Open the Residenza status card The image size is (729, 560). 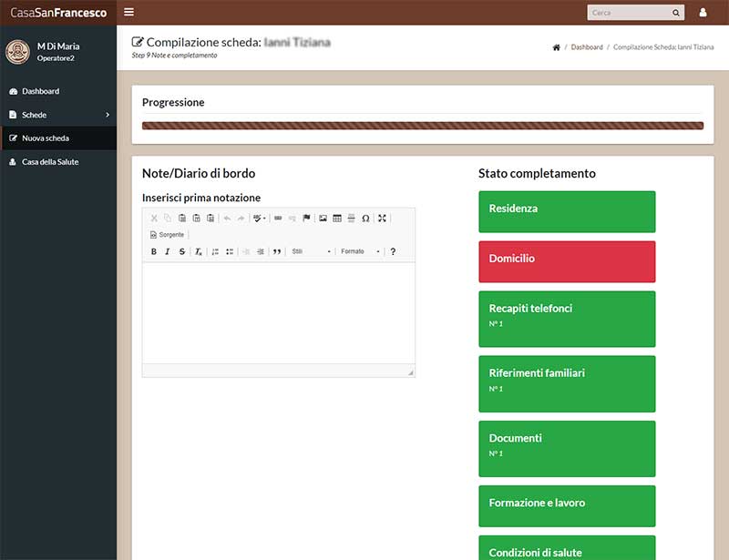tap(567, 211)
